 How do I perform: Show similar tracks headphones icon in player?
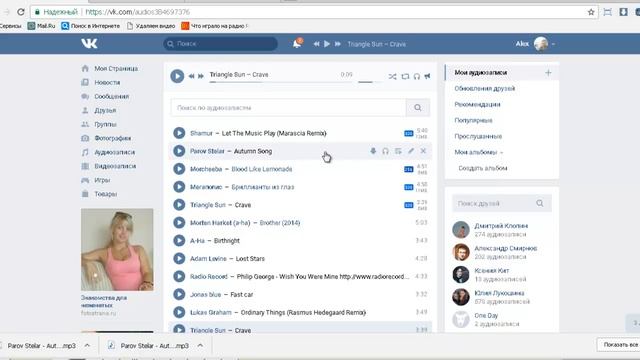click(417, 76)
